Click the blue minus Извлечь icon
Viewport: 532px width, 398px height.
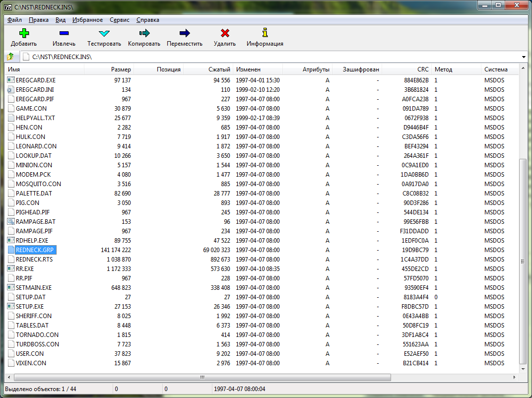coord(64,33)
